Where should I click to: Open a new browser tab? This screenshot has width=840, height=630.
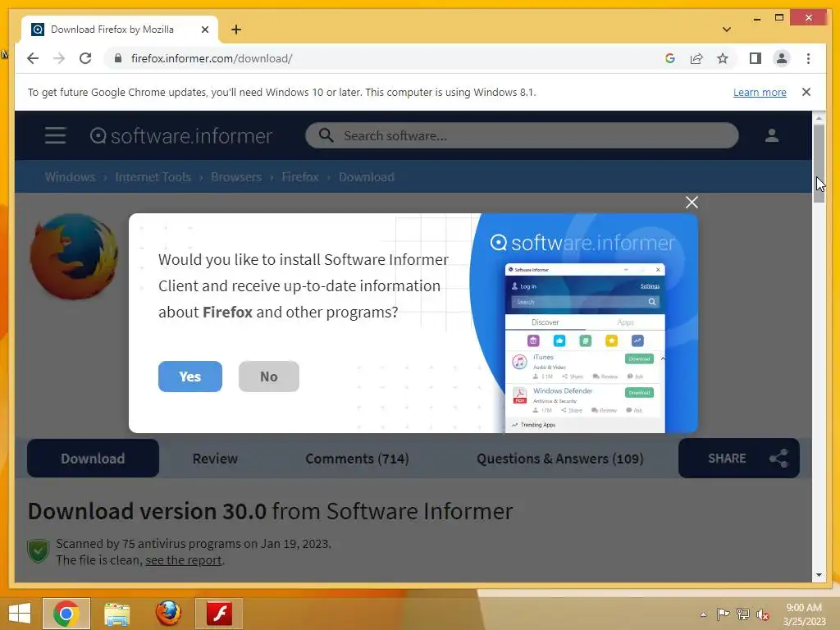tap(236, 30)
